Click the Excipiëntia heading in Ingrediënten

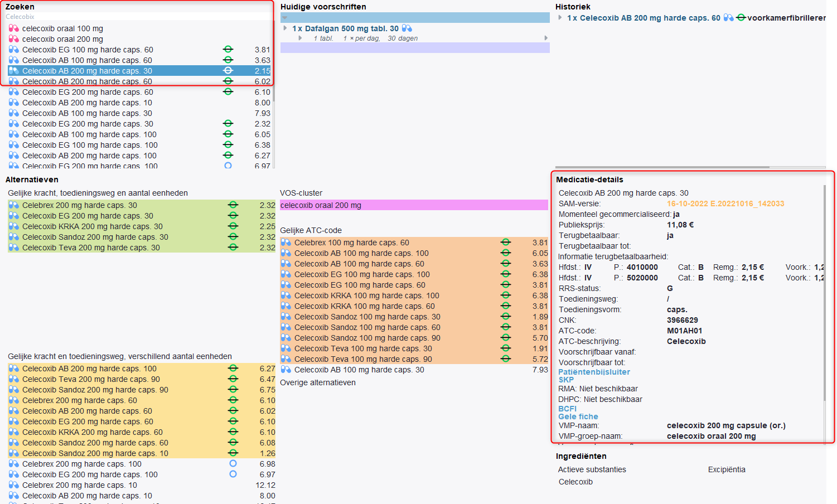[x=727, y=469]
